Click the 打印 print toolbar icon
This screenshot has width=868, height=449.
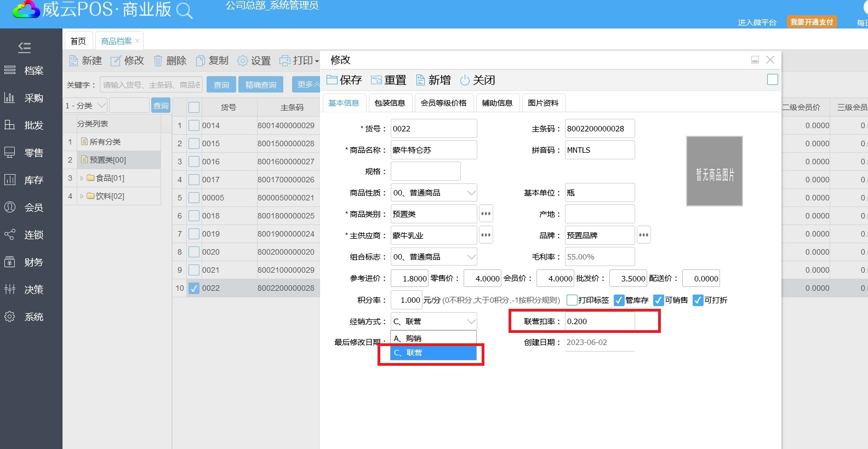(285, 61)
